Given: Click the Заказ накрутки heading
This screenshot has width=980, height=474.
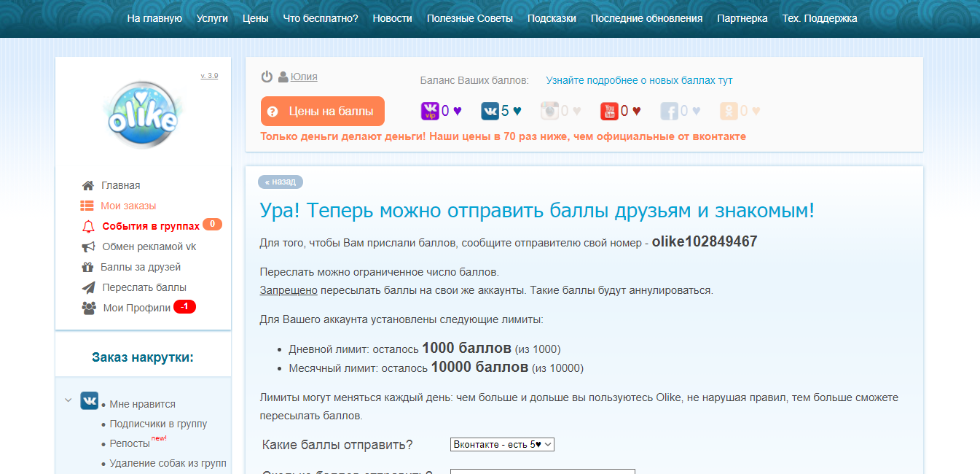Looking at the screenshot, I should coord(143,357).
